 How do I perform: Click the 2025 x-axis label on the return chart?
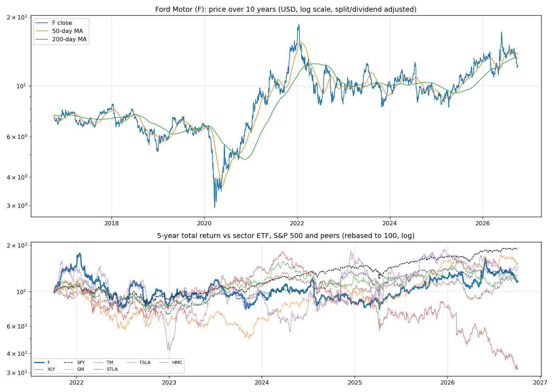point(355,383)
